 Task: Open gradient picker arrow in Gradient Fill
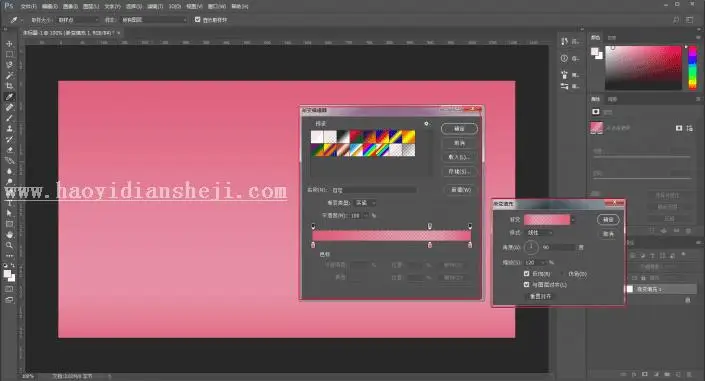pos(573,220)
